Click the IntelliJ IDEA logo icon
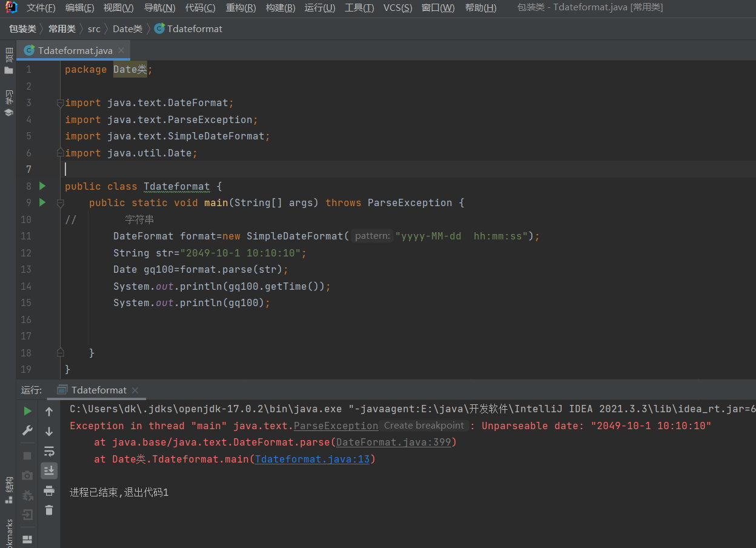 click(x=12, y=7)
